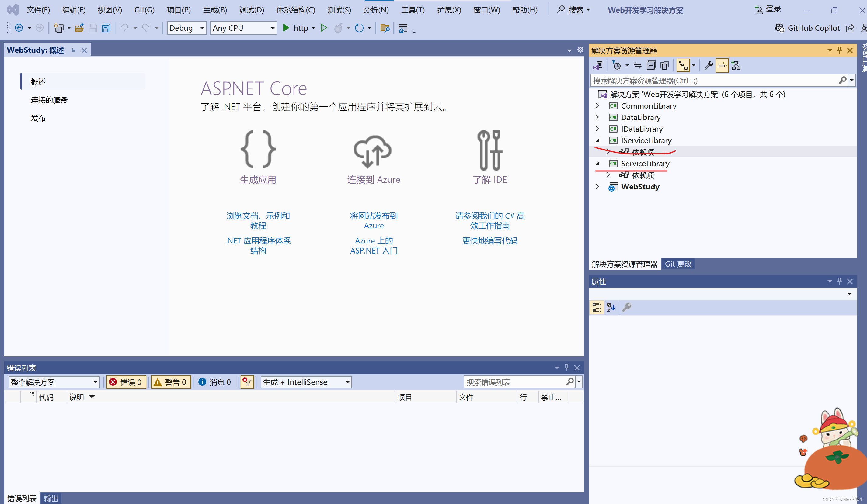
Task: Open Solution Explorer Properties wrench icon
Action: pos(709,65)
